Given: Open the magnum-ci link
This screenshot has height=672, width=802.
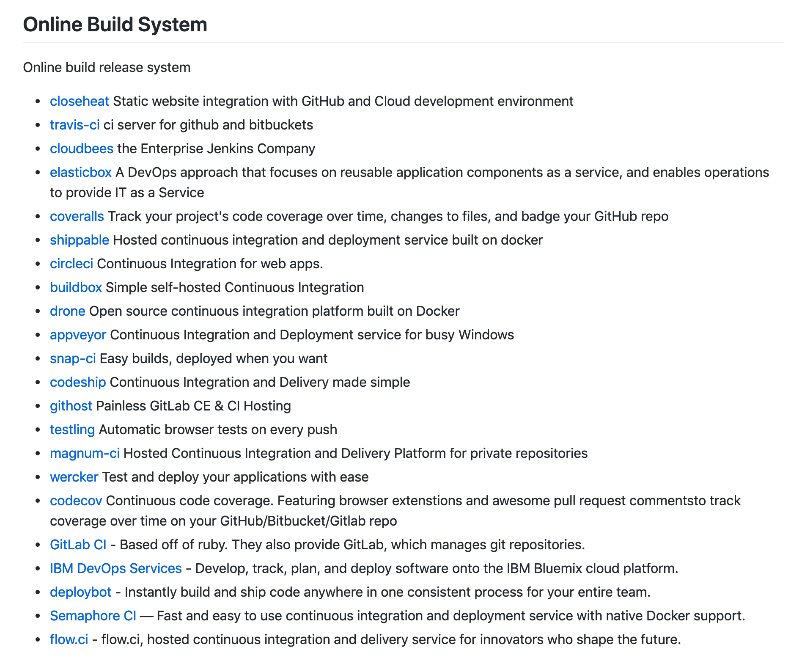Looking at the screenshot, I should [85, 453].
